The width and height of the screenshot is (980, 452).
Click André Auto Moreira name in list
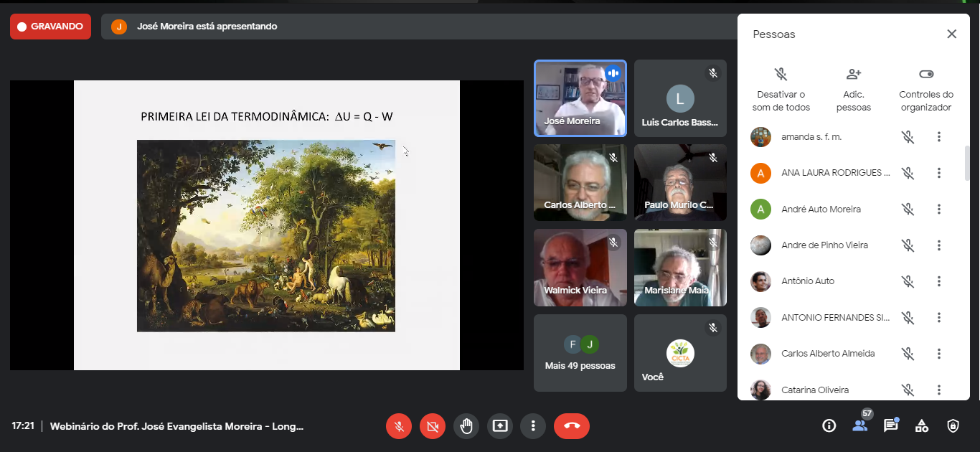tap(821, 209)
